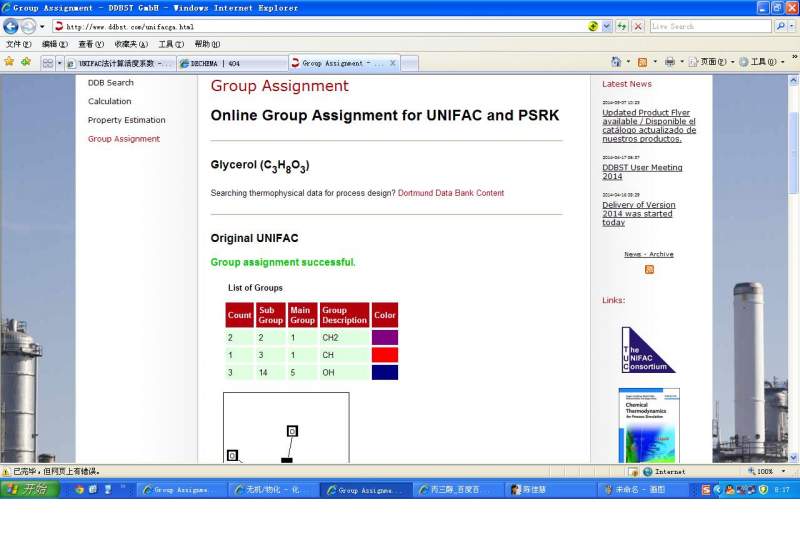Click the UNIFAC Consortium logo
This screenshot has width=800, height=542.
tap(648, 350)
